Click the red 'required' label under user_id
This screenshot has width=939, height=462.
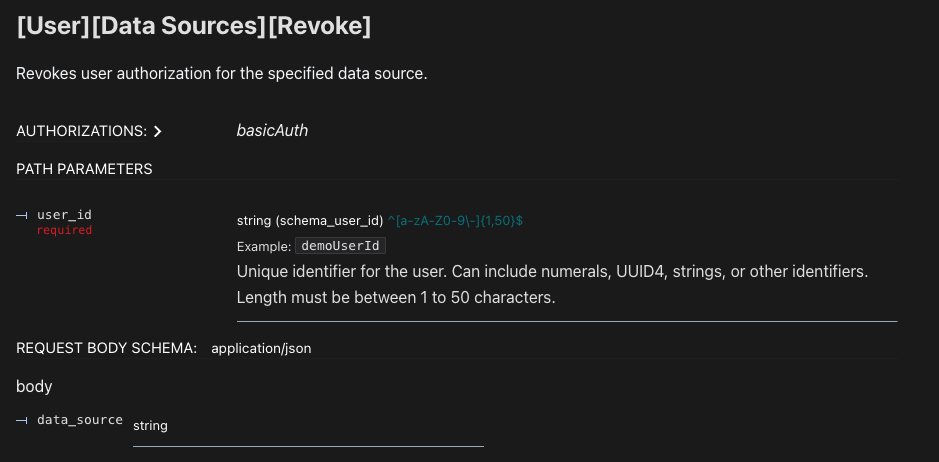click(x=64, y=230)
